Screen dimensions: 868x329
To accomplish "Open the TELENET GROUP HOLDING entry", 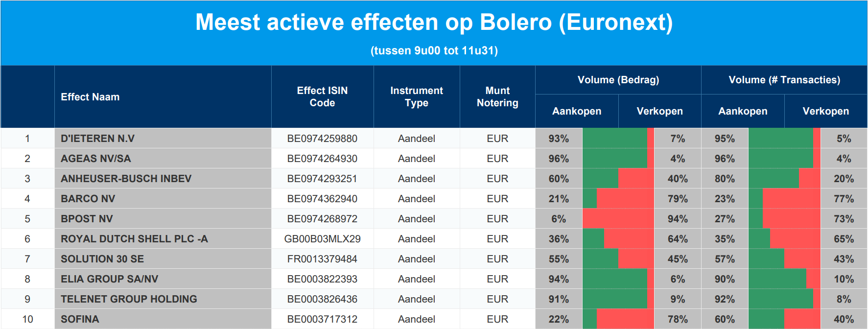I will click(x=129, y=299).
